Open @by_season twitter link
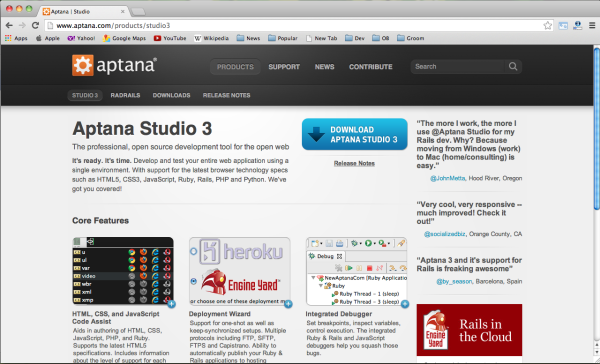Image resolution: width=600 pixels, height=364 pixels. coord(454,281)
